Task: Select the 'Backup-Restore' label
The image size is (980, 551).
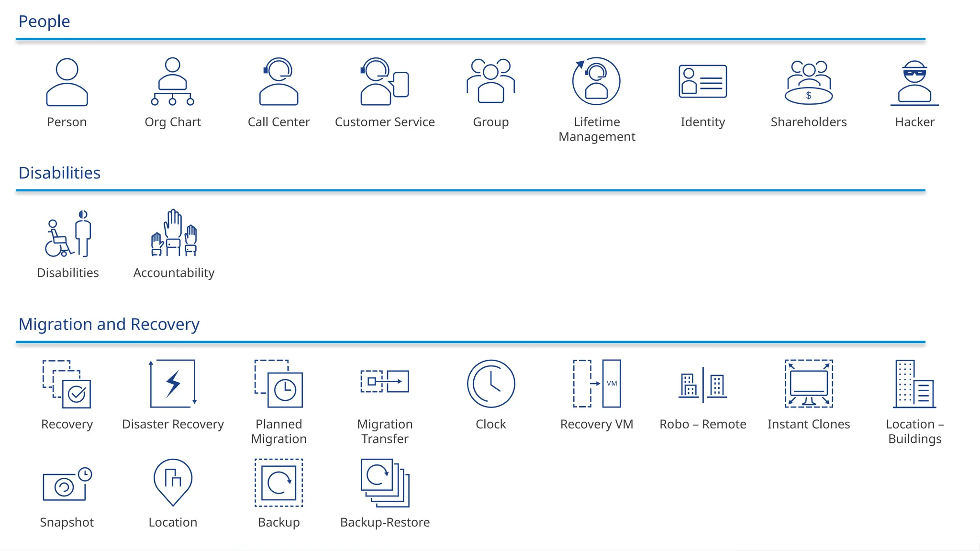Action: point(385,523)
